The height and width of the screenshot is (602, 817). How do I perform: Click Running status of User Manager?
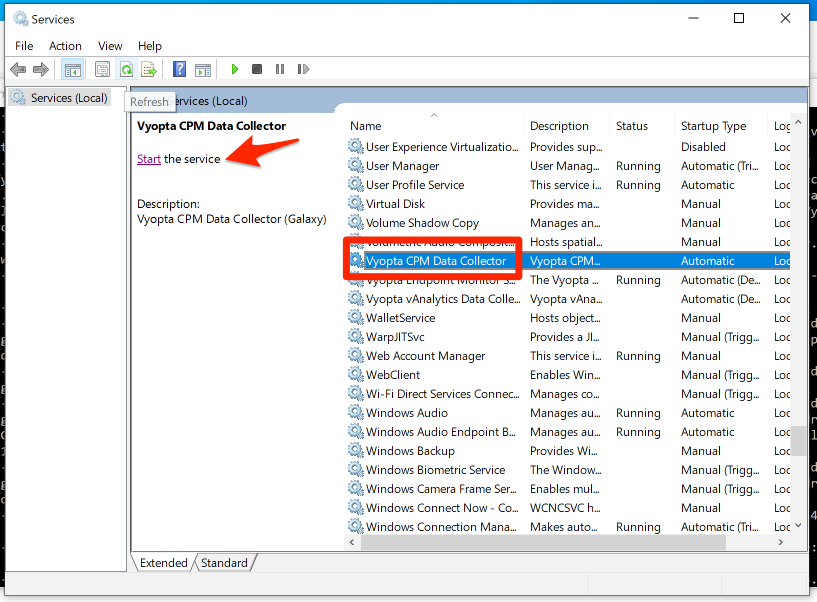click(x=638, y=166)
